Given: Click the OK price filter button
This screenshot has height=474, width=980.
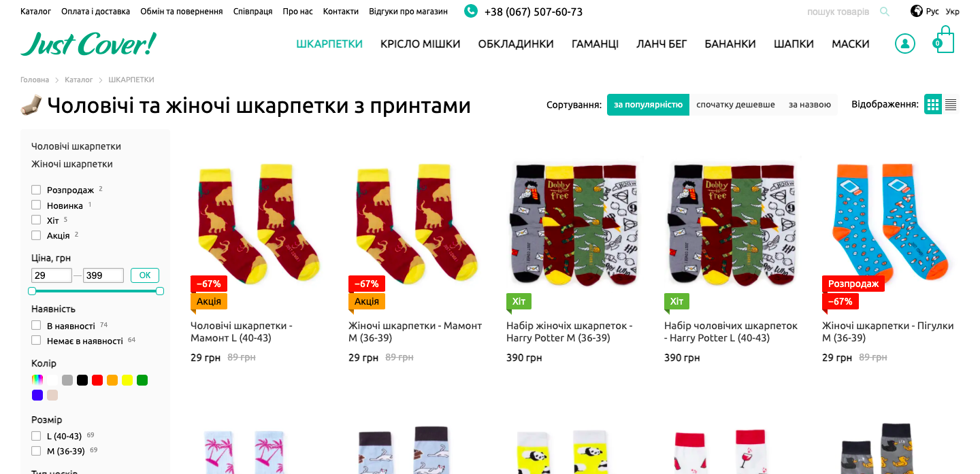Looking at the screenshot, I should [x=145, y=275].
